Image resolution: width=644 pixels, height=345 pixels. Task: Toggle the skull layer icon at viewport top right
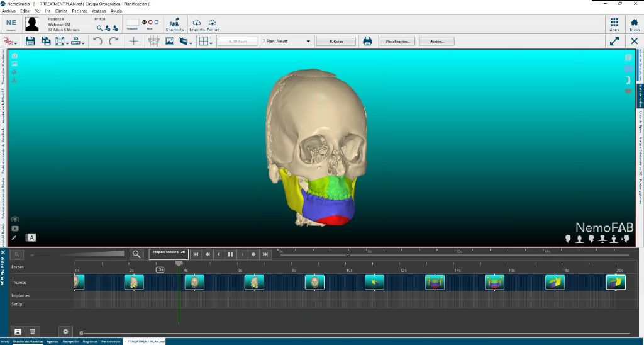pos(628,58)
